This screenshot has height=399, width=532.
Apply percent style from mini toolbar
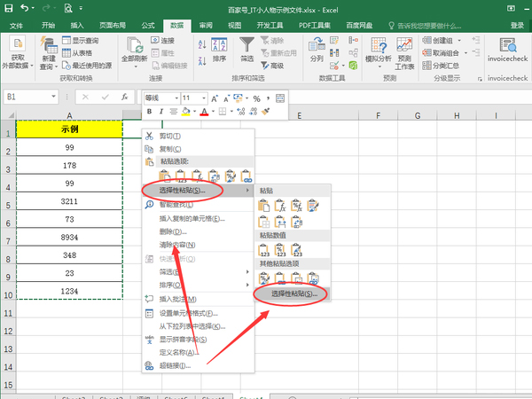(255, 98)
